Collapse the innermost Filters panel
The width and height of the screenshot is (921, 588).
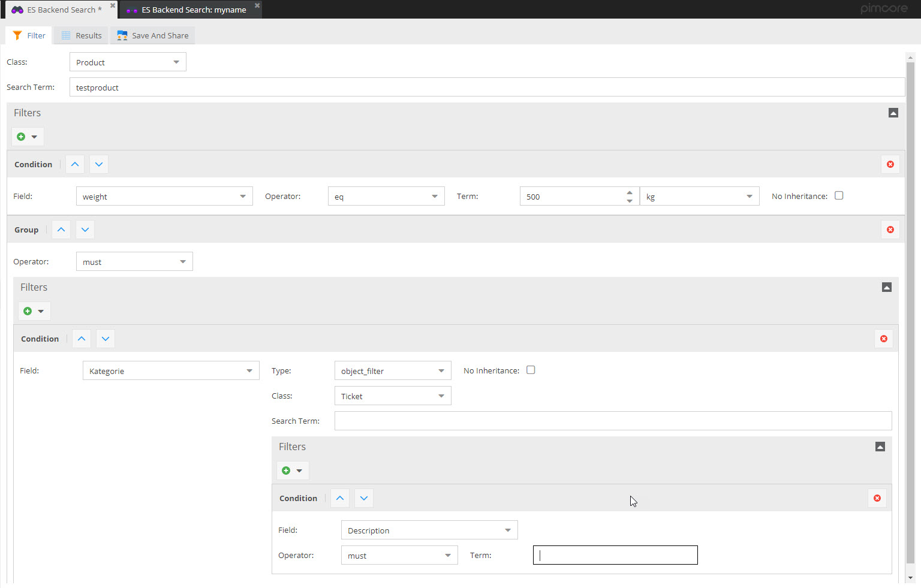(880, 447)
